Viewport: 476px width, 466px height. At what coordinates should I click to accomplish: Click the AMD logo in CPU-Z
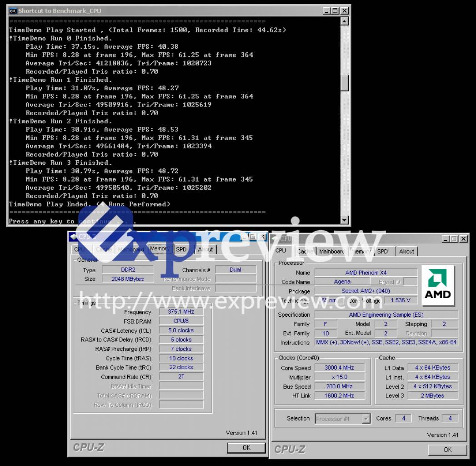point(437,285)
